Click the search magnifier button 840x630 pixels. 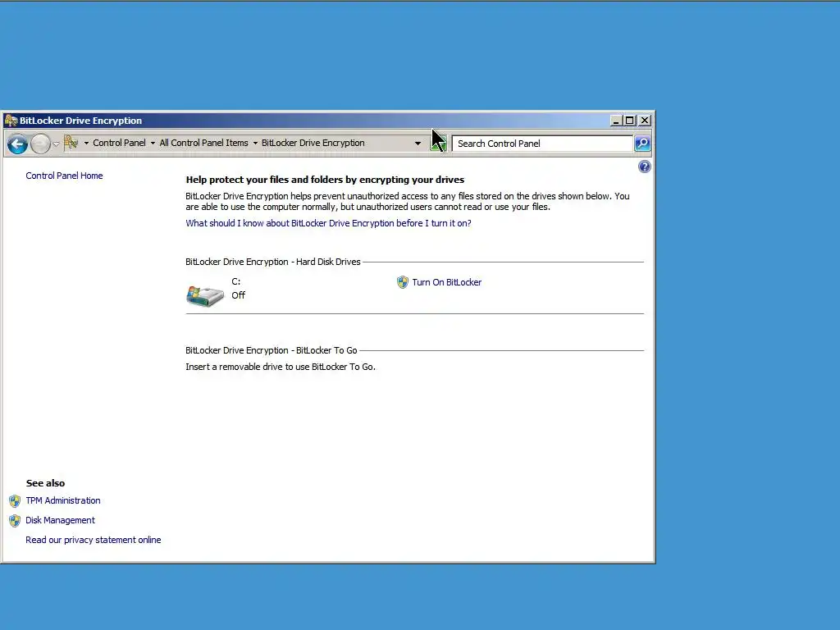(642, 143)
